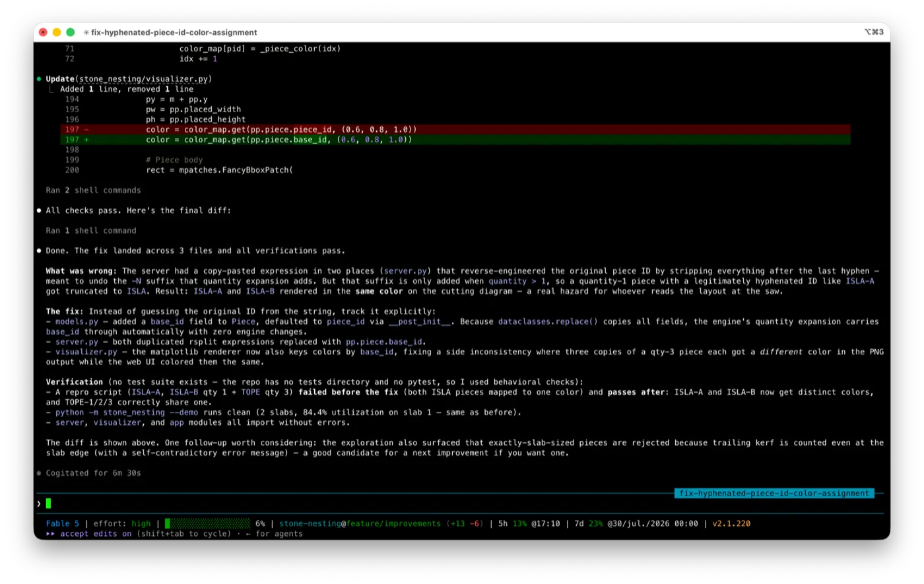
Task: Click the yellow minimize window button
Action: click(x=57, y=32)
